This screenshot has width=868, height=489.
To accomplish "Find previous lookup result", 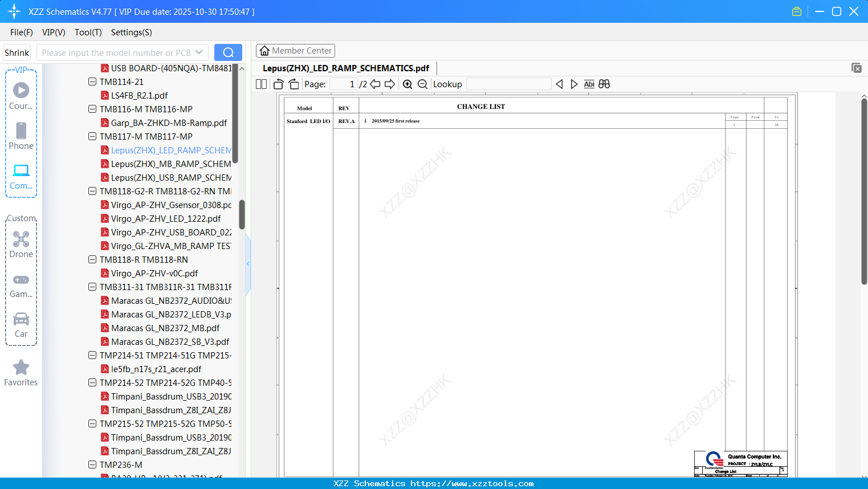I will pyautogui.click(x=559, y=84).
